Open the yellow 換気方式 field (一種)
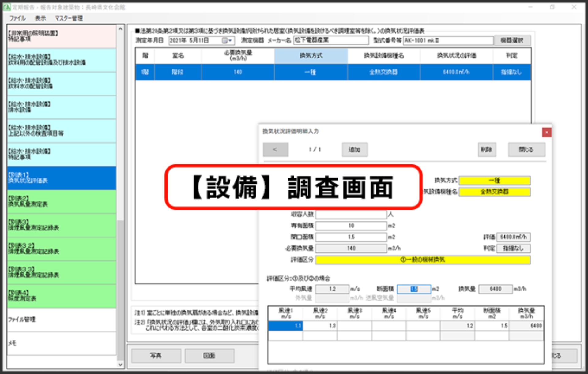 pyautogui.click(x=495, y=181)
